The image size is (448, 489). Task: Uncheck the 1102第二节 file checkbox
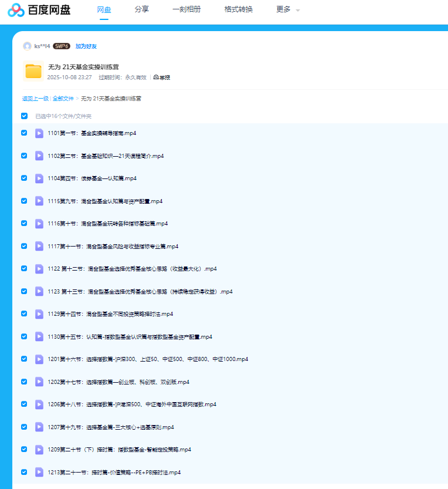[24, 156]
